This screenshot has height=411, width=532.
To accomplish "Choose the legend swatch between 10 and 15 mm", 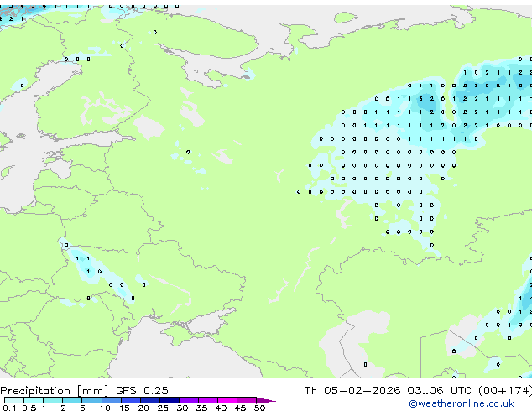I will tap(112, 400).
